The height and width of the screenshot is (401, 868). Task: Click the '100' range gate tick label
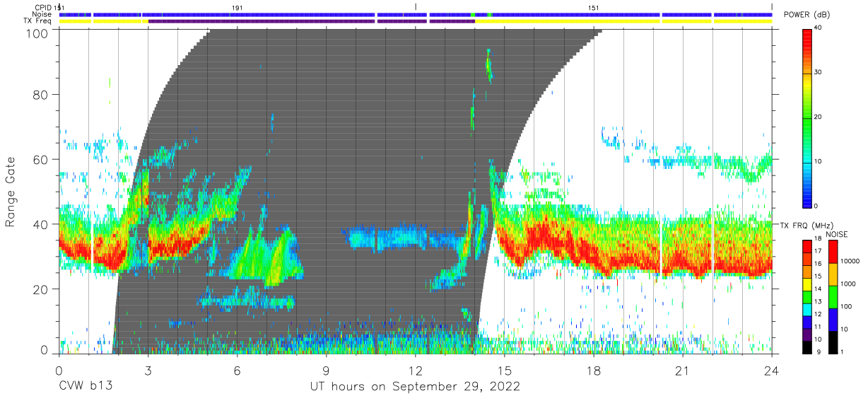(x=37, y=33)
